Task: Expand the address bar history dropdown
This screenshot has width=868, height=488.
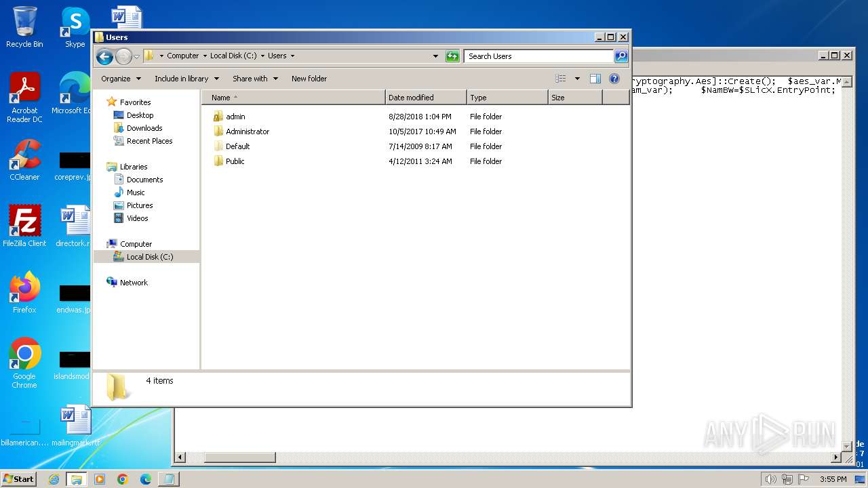Action: tap(435, 56)
